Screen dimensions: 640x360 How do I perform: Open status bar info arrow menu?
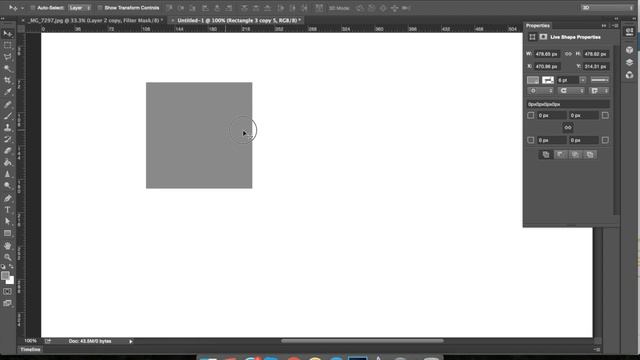point(131,341)
